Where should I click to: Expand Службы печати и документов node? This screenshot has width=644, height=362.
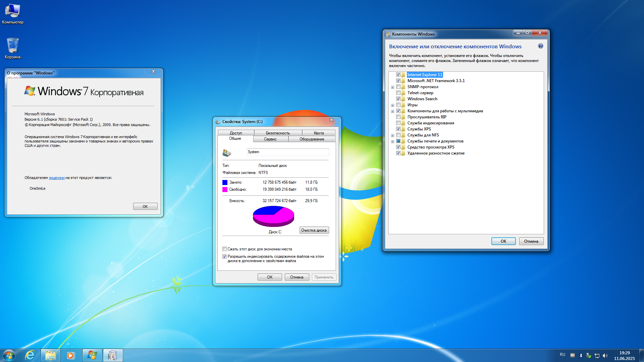pyautogui.click(x=392, y=141)
